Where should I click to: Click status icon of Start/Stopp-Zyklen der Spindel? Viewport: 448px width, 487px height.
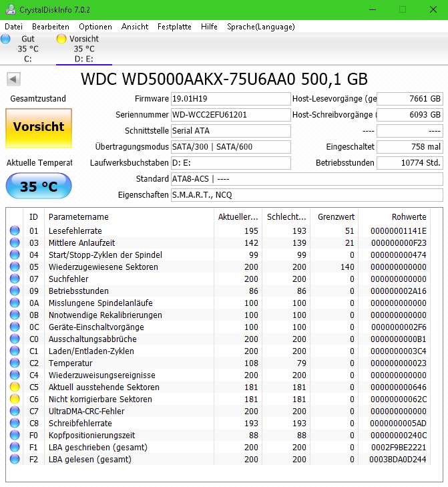coord(15,255)
